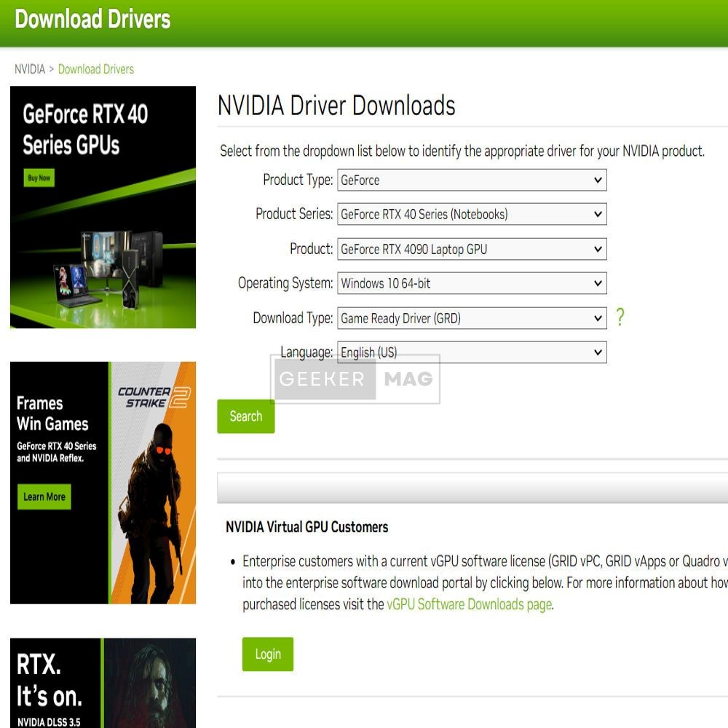Click the Download Drivers page title in header
Viewport: 728px width, 728px height.
[93, 20]
